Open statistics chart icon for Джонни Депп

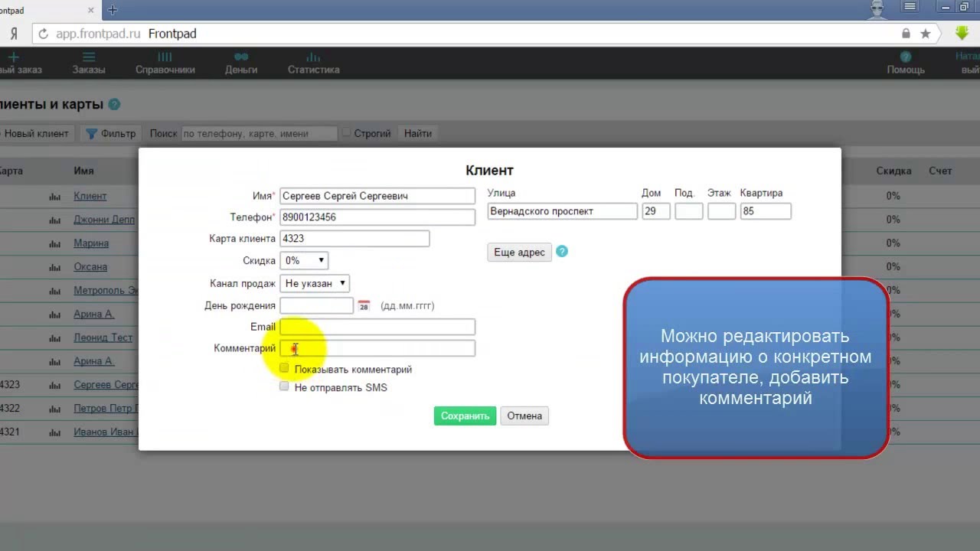(54, 220)
